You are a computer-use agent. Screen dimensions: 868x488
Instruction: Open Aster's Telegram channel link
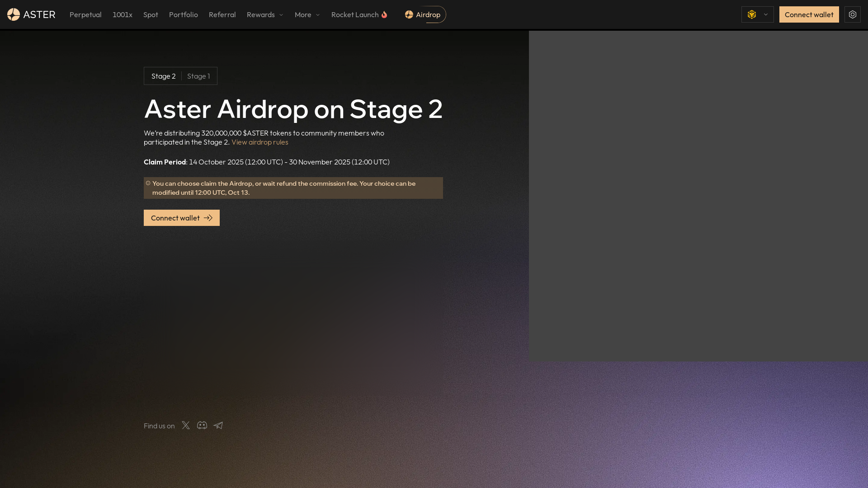(x=218, y=425)
